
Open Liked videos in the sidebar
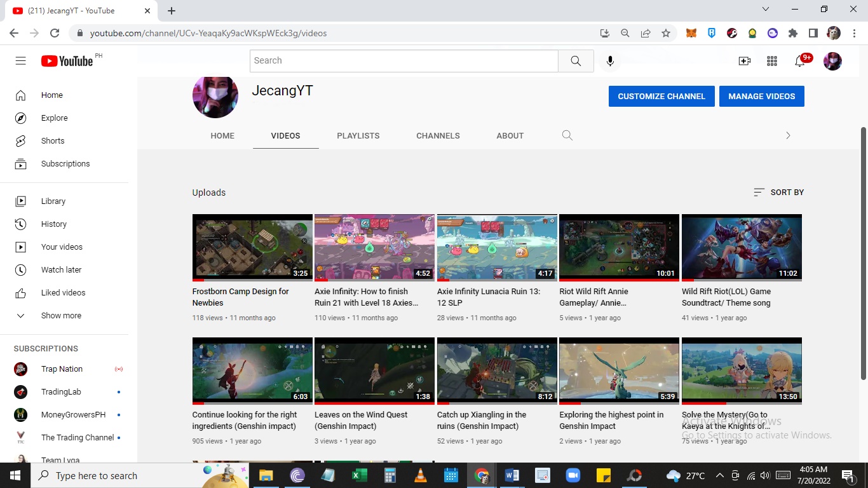(x=64, y=293)
